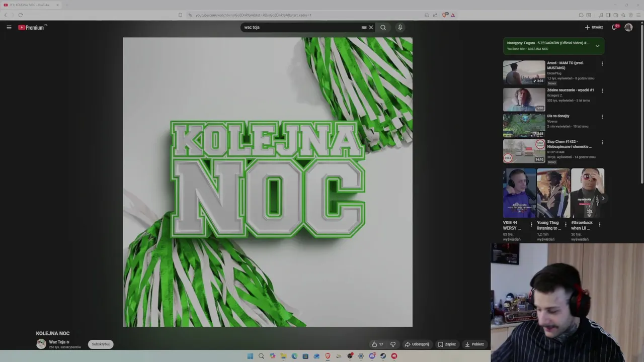Viewport: 644px width, 362px height.
Task: Bookmark the page with the address bar icon
Action: 180,15
